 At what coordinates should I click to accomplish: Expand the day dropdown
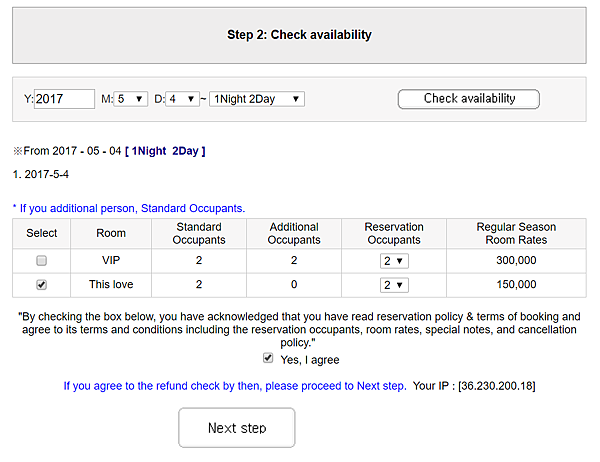(182, 99)
